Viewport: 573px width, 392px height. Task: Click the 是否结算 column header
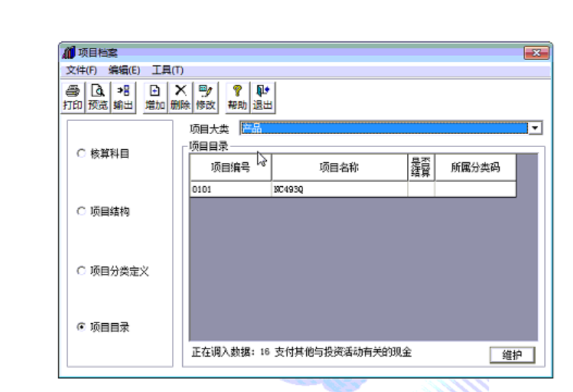click(421, 167)
